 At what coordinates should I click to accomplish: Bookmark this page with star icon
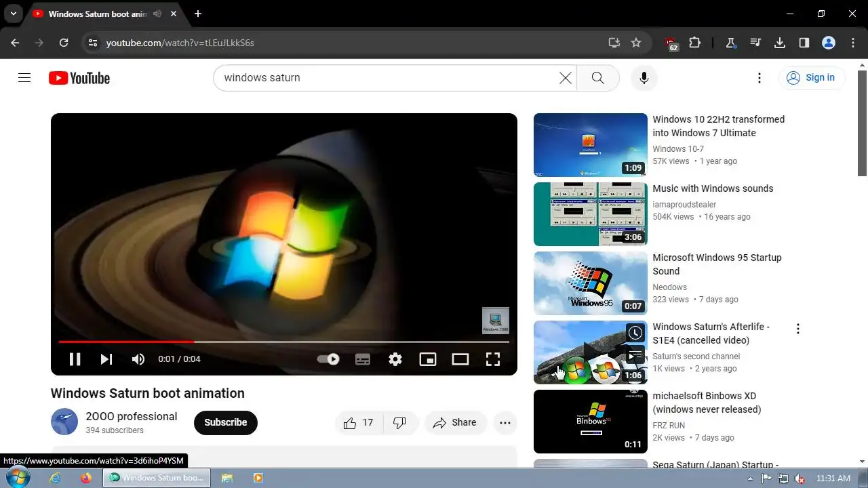(x=636, y=43)
